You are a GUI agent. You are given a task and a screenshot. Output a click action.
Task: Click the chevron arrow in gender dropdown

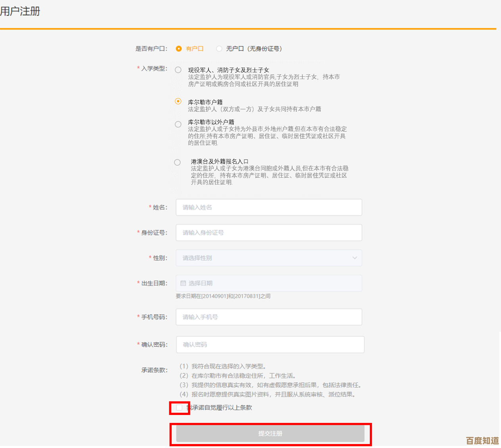pos(354,258)
